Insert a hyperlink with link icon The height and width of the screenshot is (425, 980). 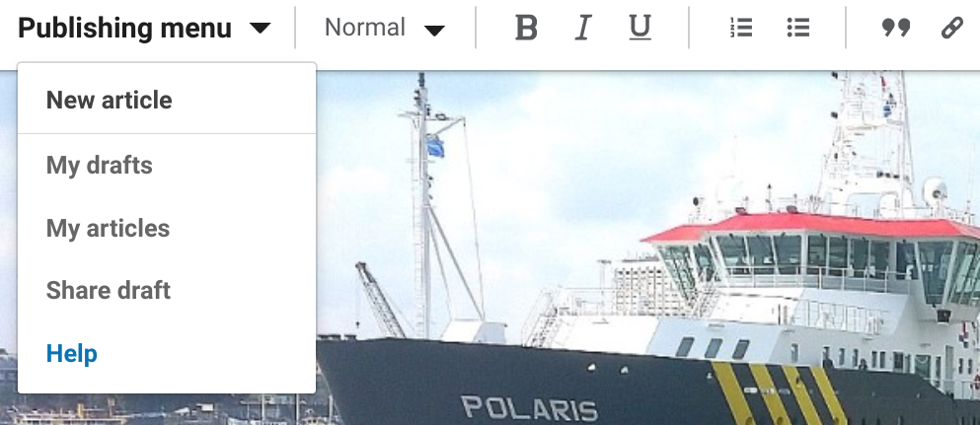952,28
